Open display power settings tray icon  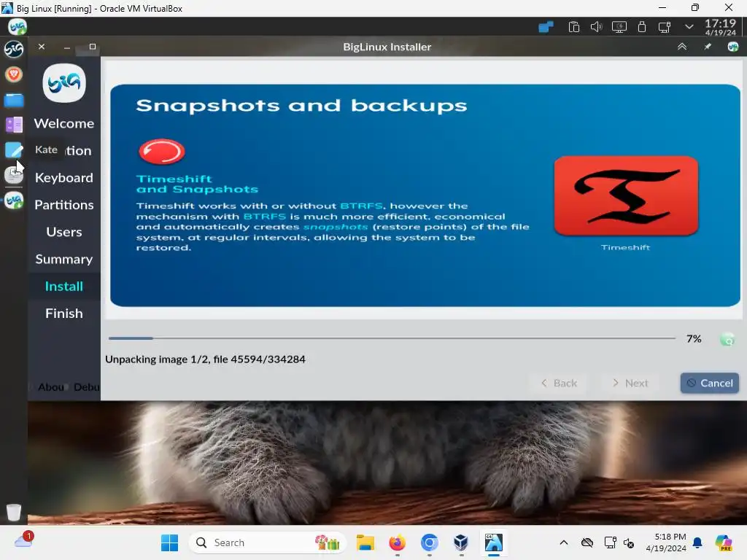pyautogui.click(x=619, y=27)
